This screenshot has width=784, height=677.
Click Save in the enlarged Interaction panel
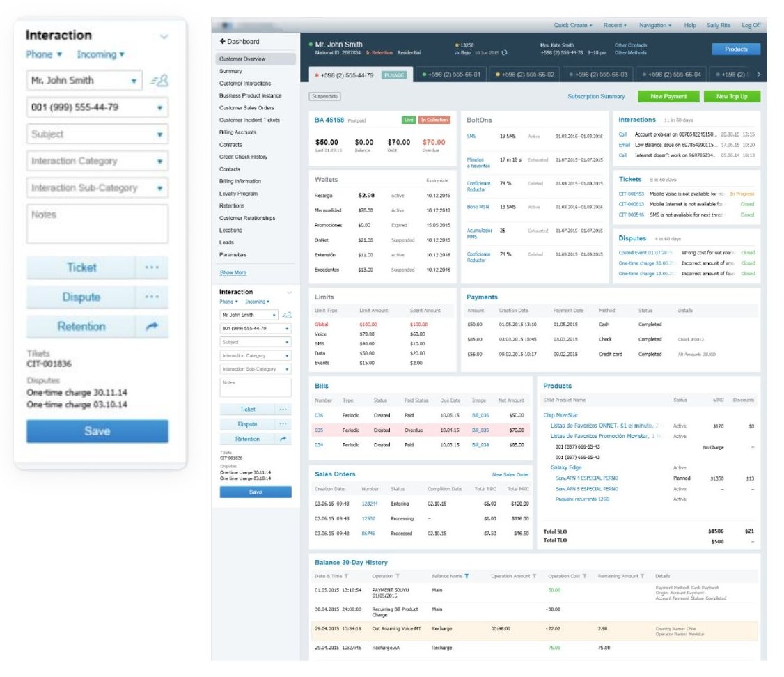97,432
